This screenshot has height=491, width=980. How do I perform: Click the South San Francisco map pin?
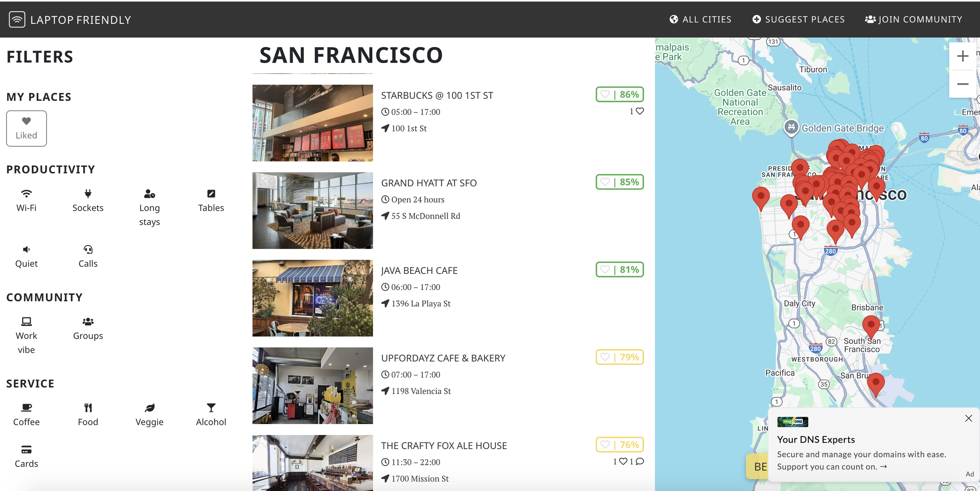pyautogui.click(x=871, y=326)
